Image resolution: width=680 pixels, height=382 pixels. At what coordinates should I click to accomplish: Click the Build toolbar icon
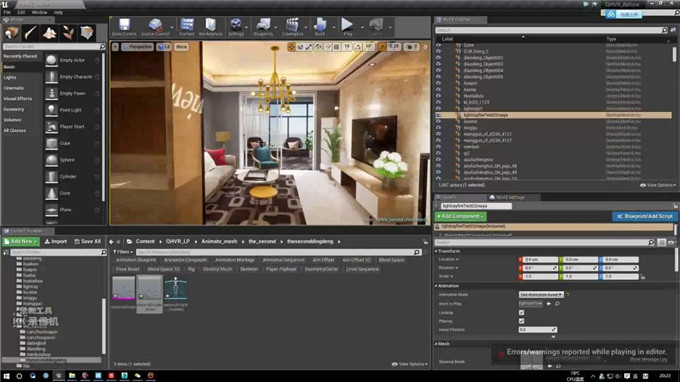320,26
